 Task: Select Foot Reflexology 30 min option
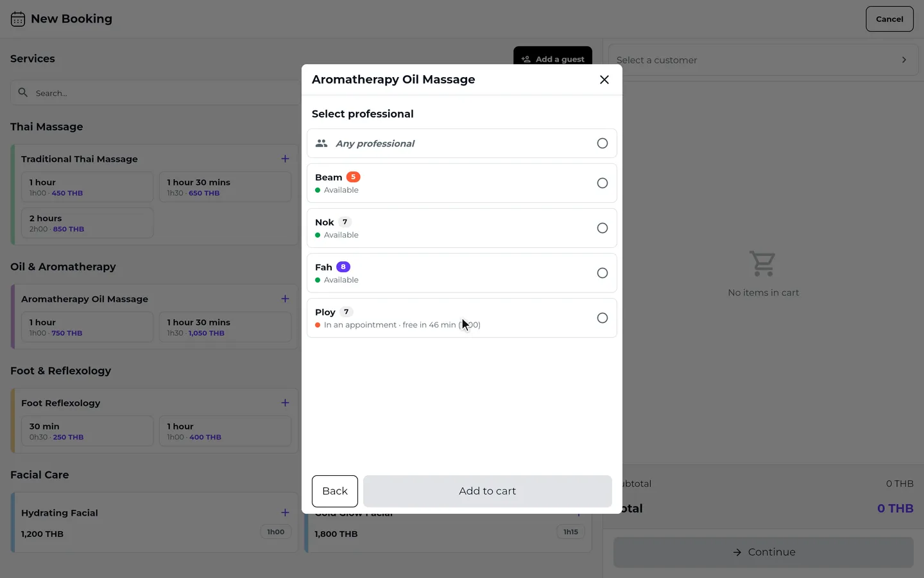[87, 431]
